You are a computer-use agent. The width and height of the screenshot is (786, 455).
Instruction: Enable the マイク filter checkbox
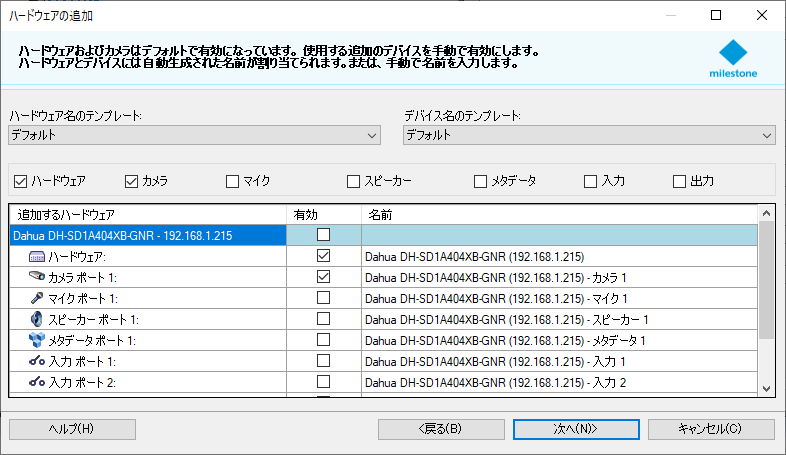232,181
